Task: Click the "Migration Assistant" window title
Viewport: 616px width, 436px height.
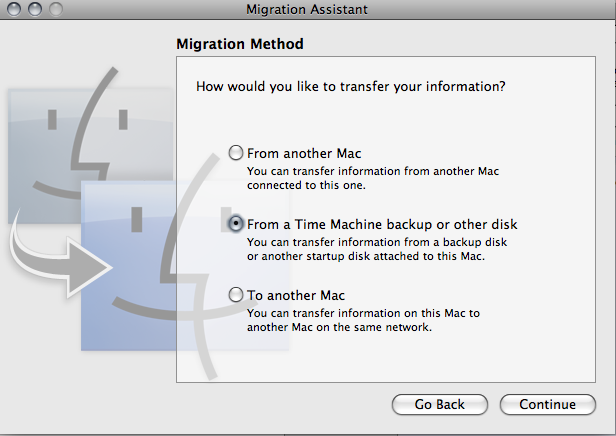Action: coord(307,10)
